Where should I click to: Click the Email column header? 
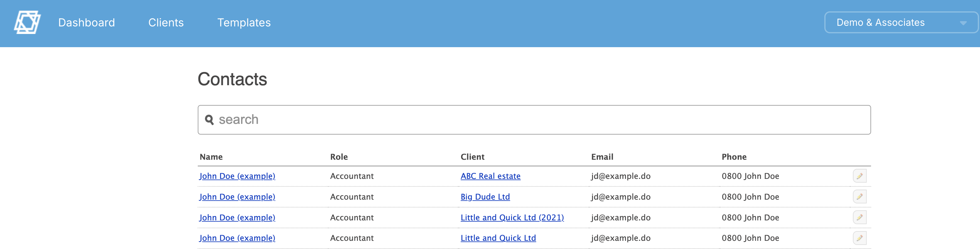[602, 157]
